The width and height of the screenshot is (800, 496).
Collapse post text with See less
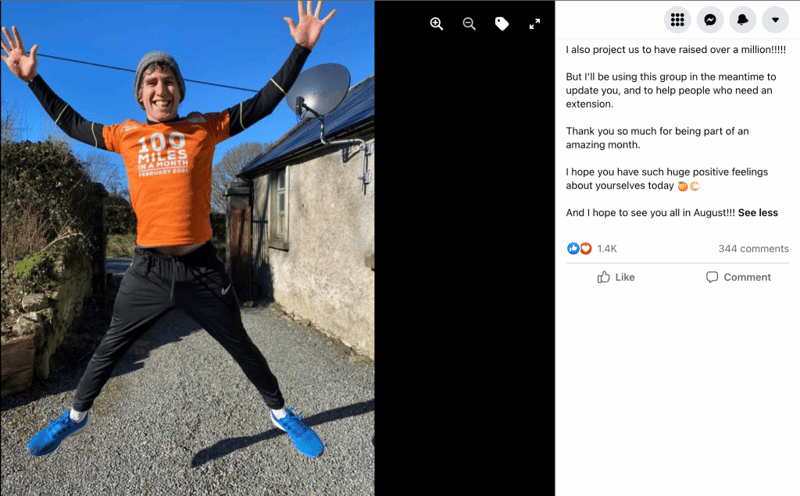coord(758,213)
